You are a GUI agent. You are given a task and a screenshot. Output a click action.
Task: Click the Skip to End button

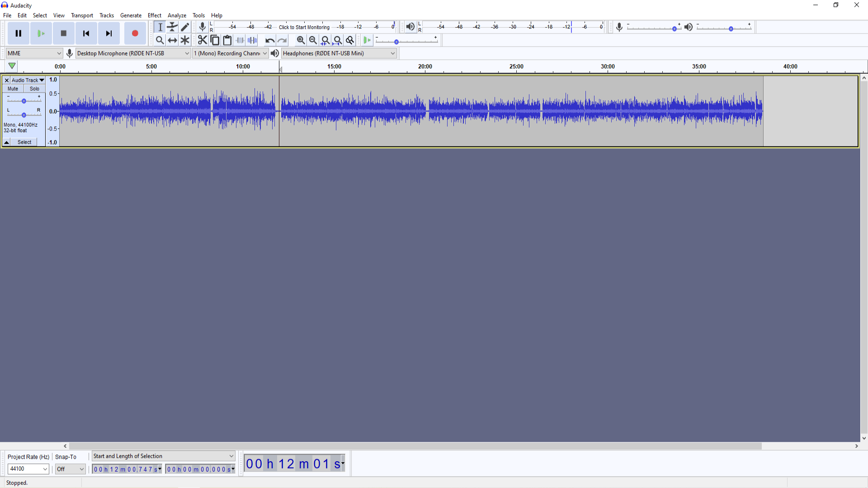pos(108,33)
